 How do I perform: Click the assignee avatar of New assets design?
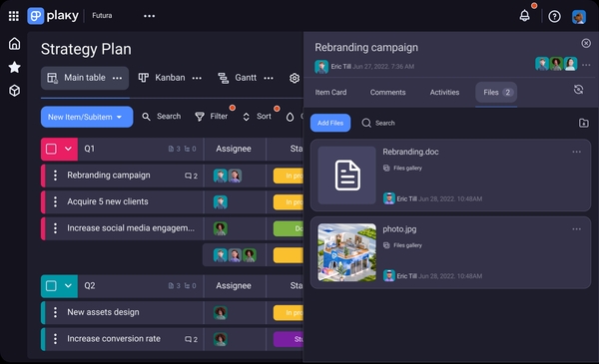point(221,312)
